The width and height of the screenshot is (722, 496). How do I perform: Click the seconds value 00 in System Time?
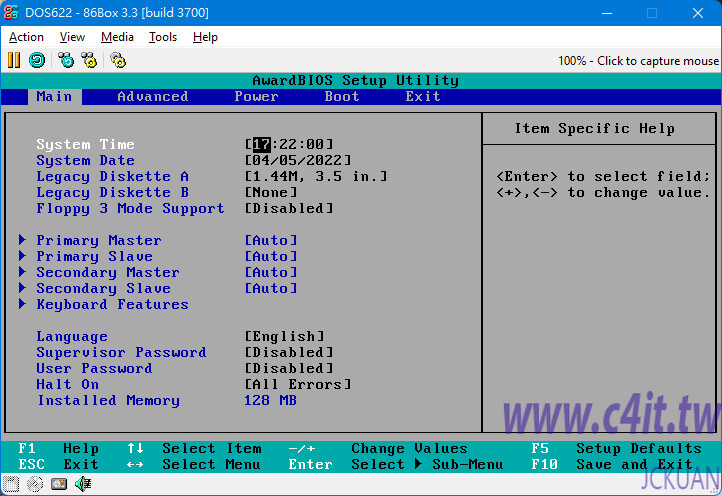click(x=315, y=144)
